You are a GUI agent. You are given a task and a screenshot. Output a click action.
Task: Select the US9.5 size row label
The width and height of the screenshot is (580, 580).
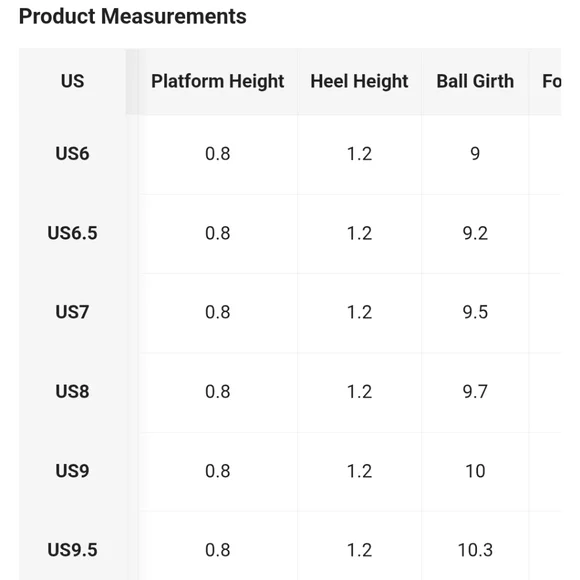coord(72,550)
